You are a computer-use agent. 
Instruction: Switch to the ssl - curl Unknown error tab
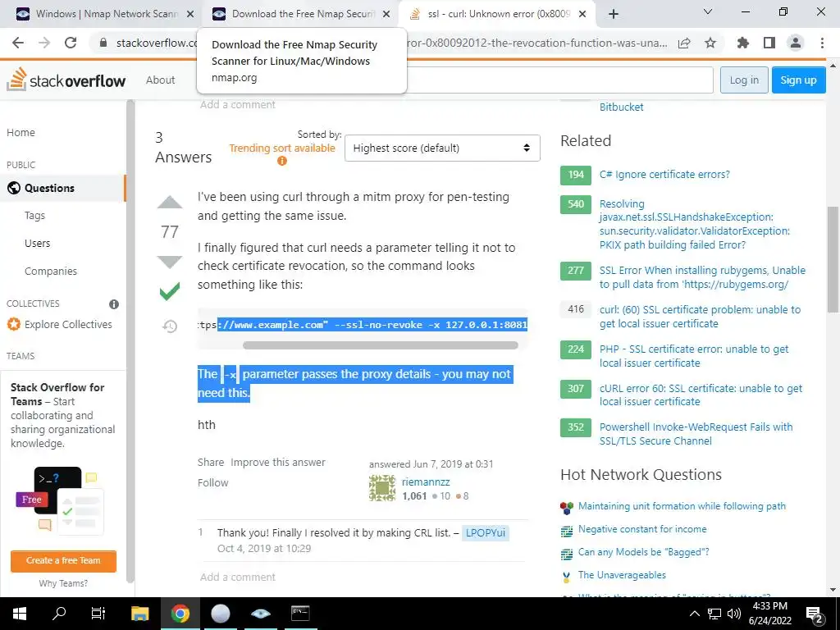pyautogui.click(x=498, y=14)
